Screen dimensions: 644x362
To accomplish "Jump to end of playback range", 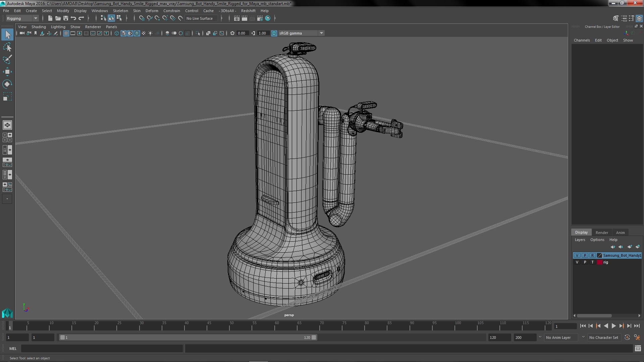I will pyautogui.click(x=637, y=326).
